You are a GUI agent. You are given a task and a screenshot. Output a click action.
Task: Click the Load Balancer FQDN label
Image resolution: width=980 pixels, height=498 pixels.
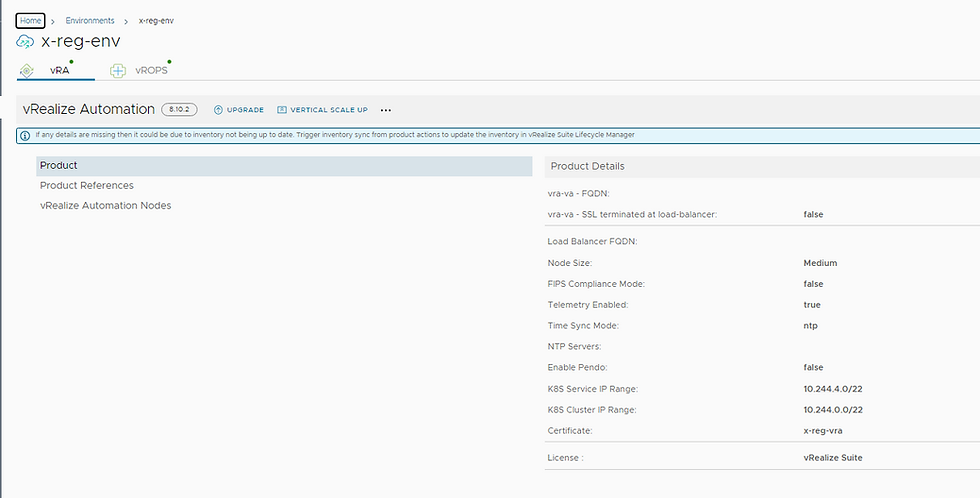click(592, 242)
